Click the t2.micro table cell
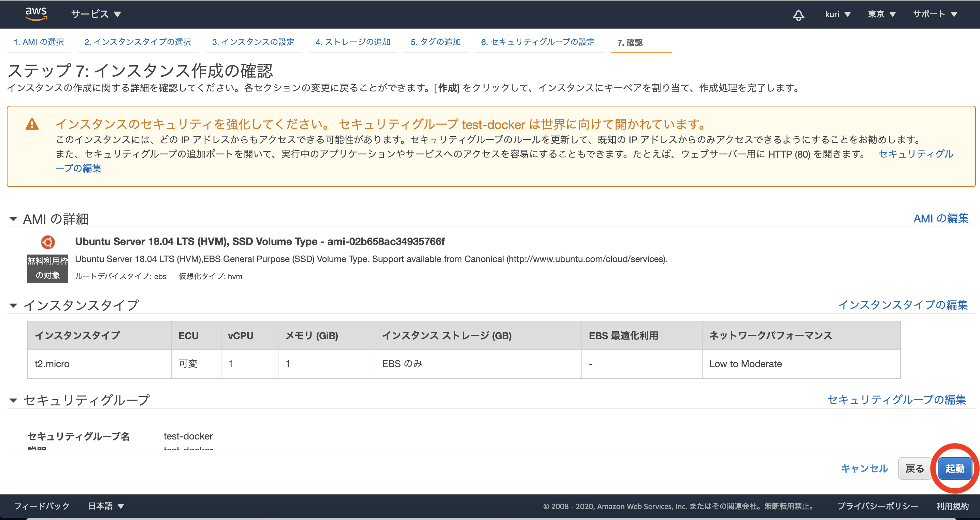980x520 pixels. pos(99,364)
